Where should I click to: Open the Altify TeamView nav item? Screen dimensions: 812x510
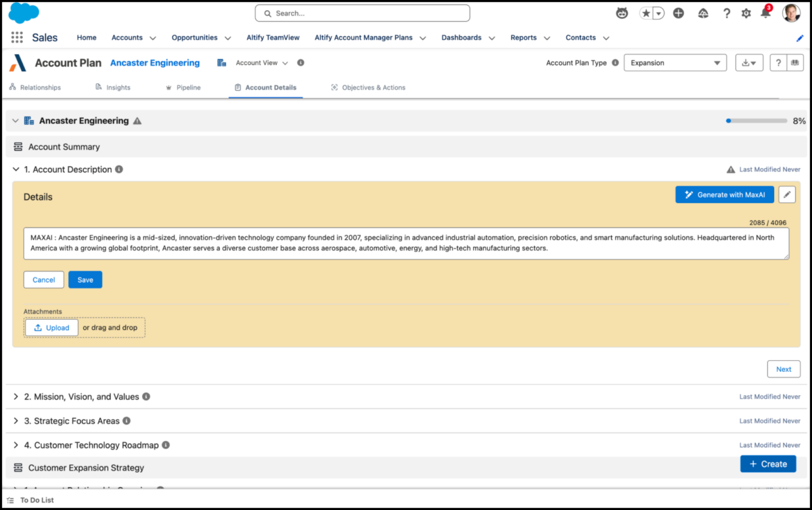[x=273, y=38]
